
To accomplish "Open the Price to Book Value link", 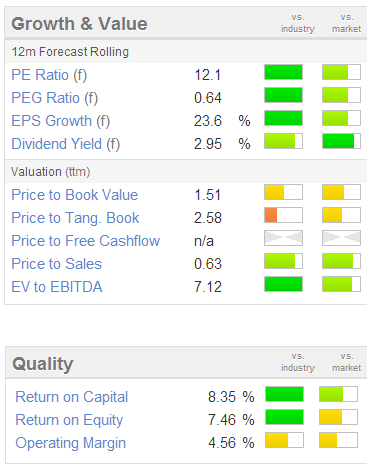I will 75,195.
